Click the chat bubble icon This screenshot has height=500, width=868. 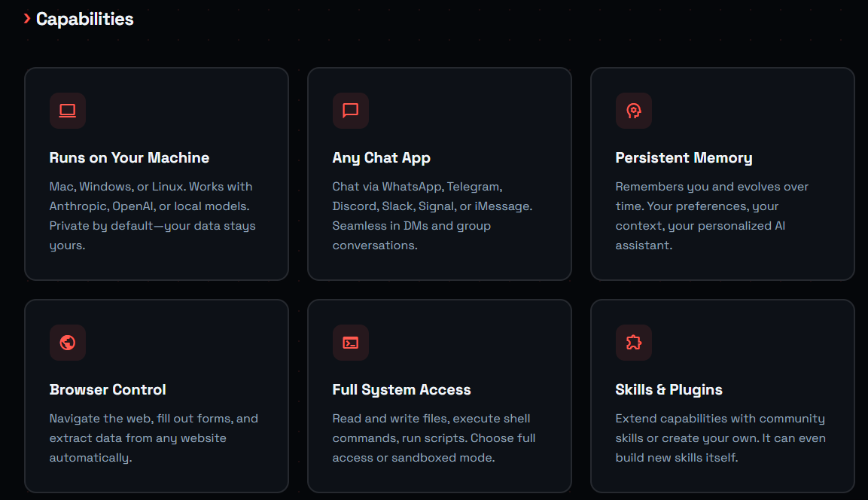(x=351, y=111)
